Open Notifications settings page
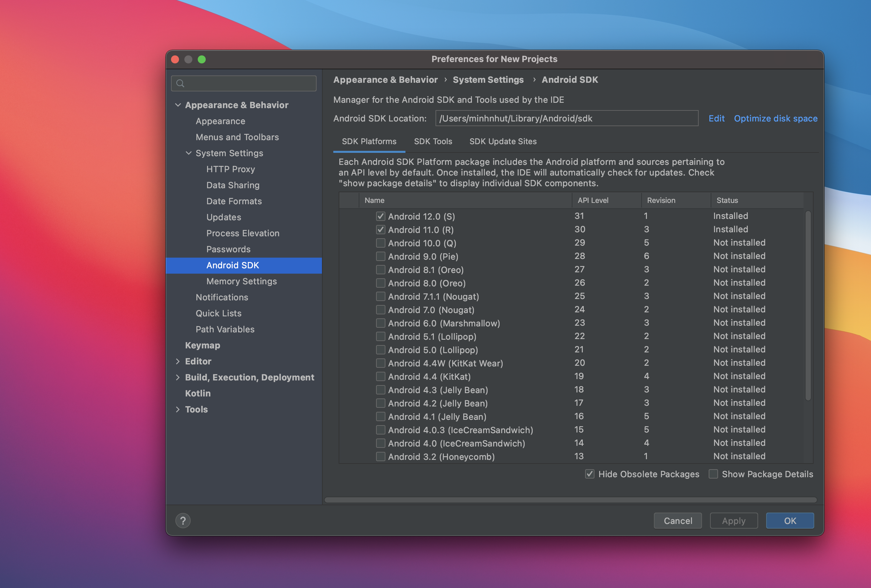Image resolution: width=871 pixels, height=588 pixels. pyautogui.click(x=222, y=297)
